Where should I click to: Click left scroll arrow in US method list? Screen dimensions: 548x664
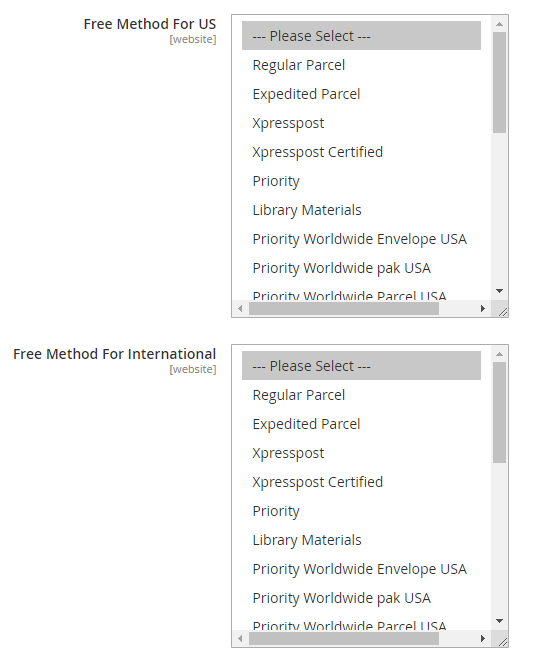(241, 308)
